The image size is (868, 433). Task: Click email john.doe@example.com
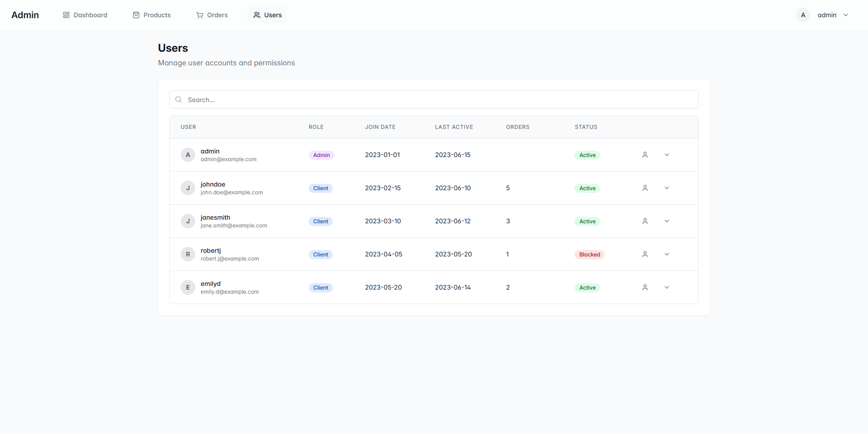point(232,192)
